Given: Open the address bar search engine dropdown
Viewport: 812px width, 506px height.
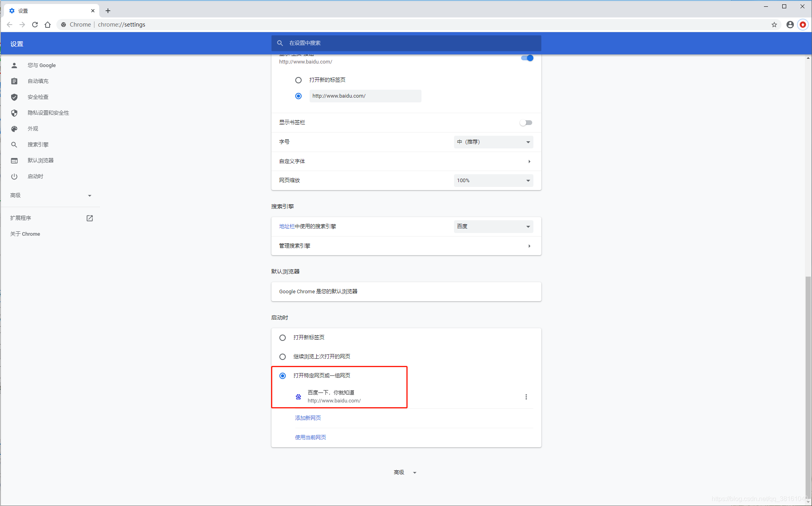Looking at the screenshot, I should coord(493,227).
